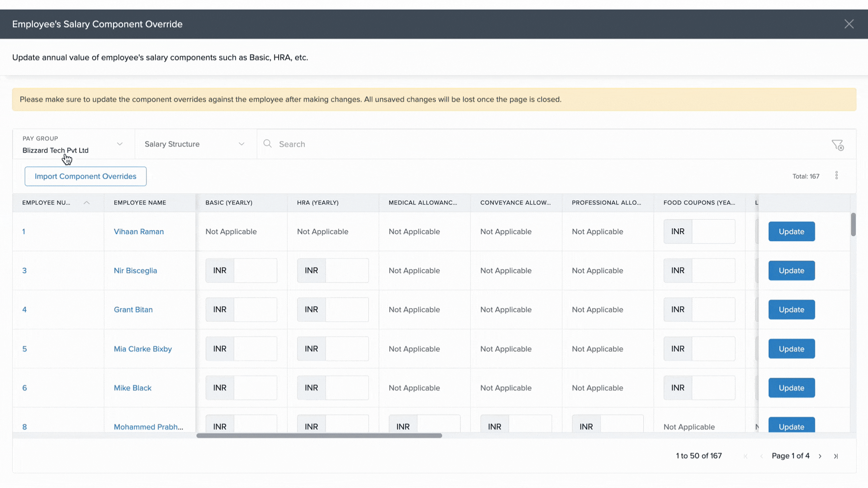Viewport: 868px width, 488px height.
Task: Sort by Basic (Yearly) column header
Action: pos(229,202)
